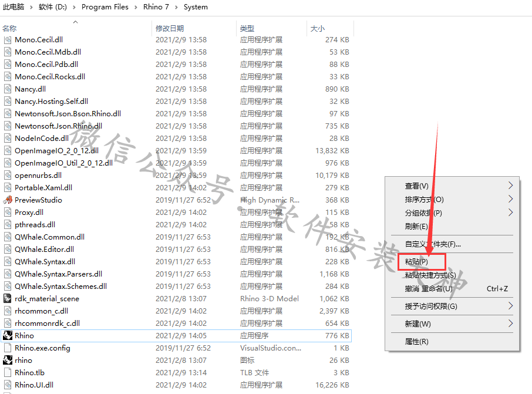532x394 pixels.
Task: Click the NodeInCode.dll file icon
Action: click(x=8, y=138)
